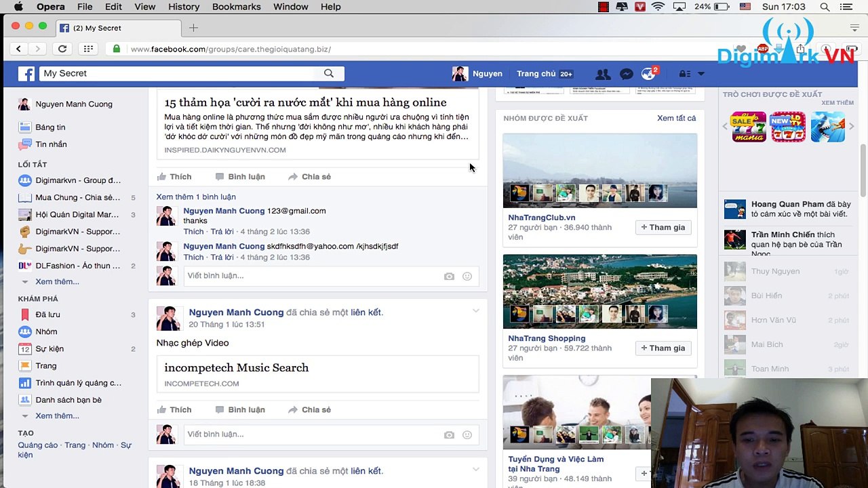Screen dimensions: 868x488
Task: Open the Opera menu
Action: pos(51,7)
